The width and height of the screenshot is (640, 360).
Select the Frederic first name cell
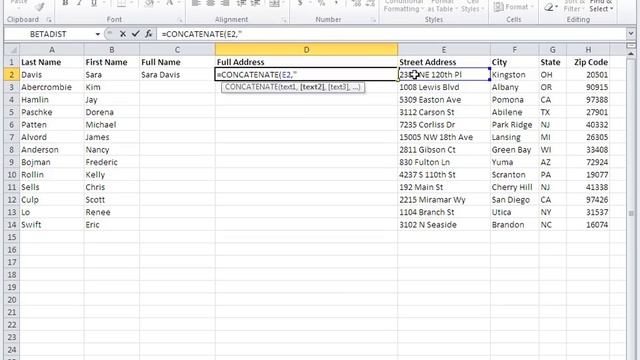point(112,162)
